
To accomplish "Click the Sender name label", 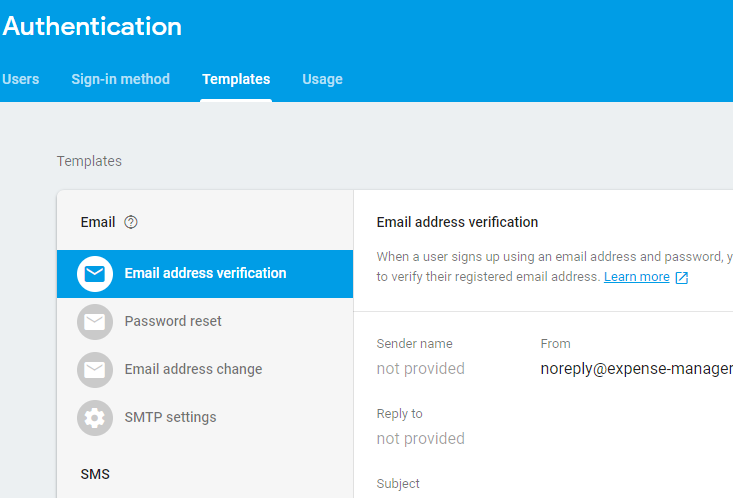I will pyautogui.click(x=414, y=344).
